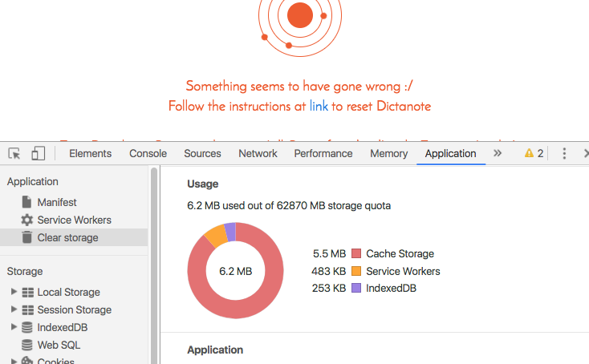Screen dimensions: 589x364
Task: Toggle the device toolbar icon
Action: click(38, 153)
